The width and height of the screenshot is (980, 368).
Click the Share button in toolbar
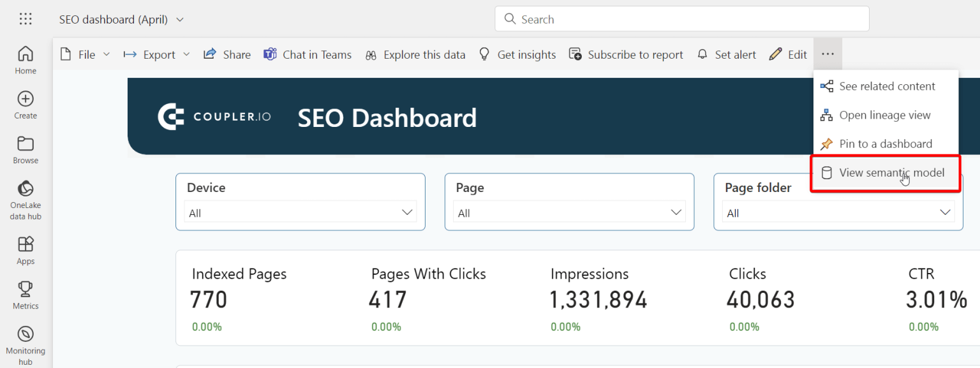tap(227, 55)
